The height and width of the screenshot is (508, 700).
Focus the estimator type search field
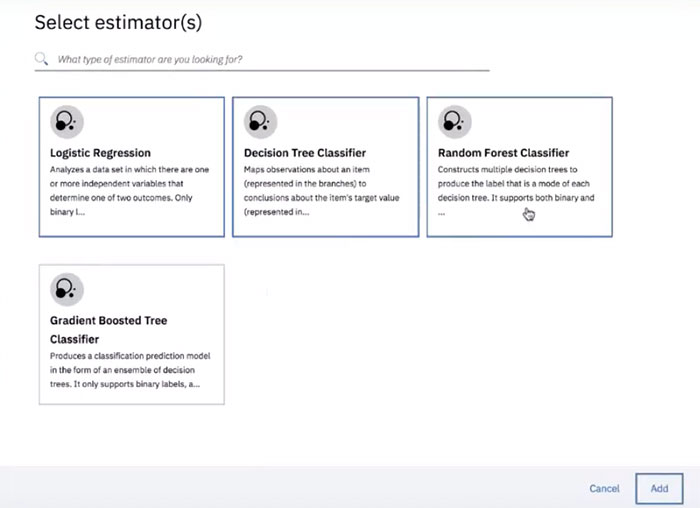pos(270,59)
